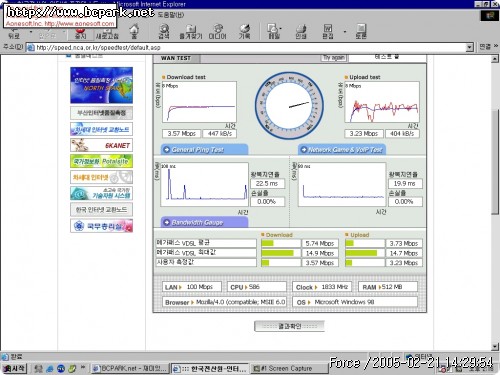
Task: Click the Stop toolbar button
Action: [x=80, y=33]
